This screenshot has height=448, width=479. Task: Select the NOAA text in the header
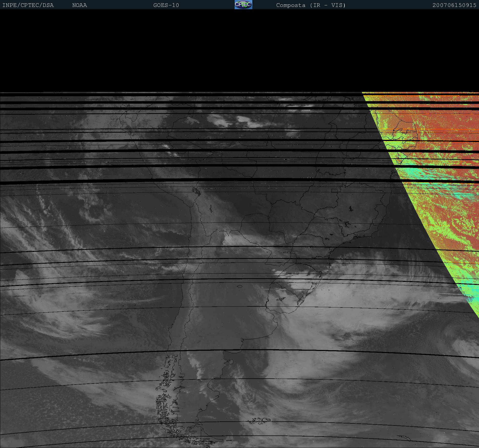pyautogui.click(x=79, y=5)
